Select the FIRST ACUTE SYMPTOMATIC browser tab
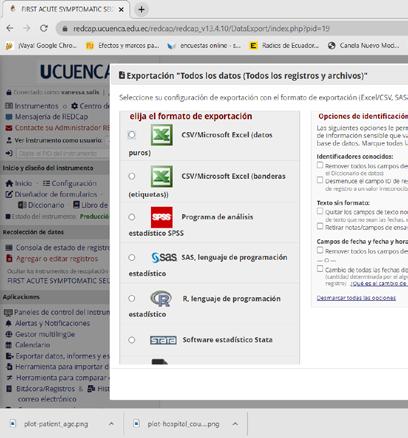The image size is (408, 438). coord(66,9)
